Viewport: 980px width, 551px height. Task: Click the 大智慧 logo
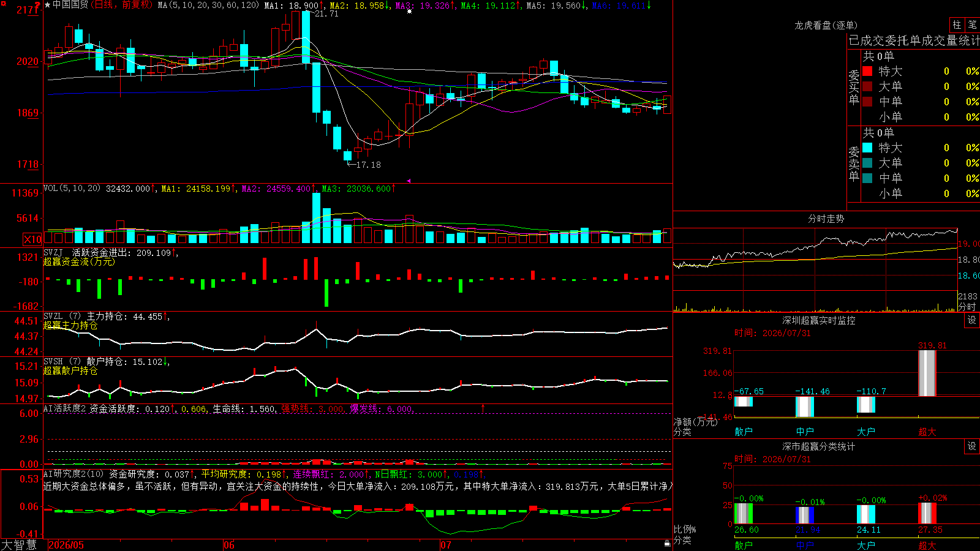coord(19,545)
